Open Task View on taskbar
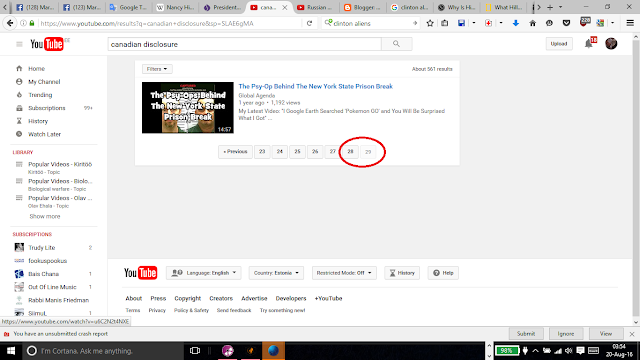 click(x=195, y=351)
